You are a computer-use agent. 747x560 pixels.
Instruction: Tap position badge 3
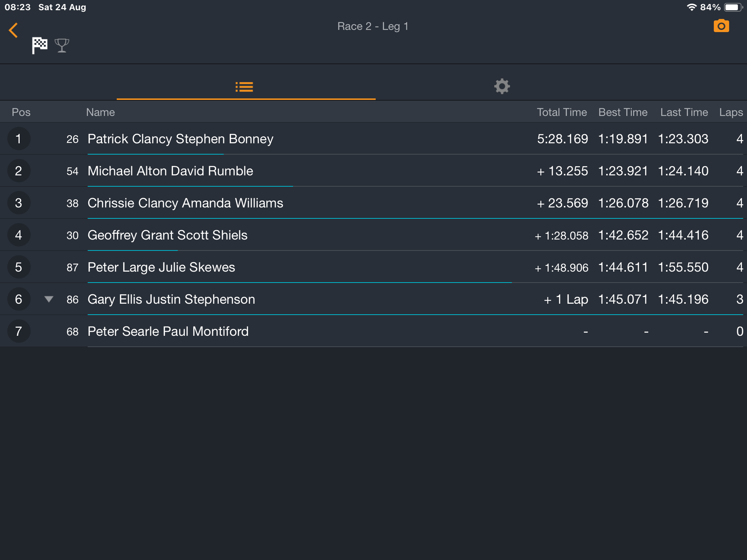click(x=19, y=203)
